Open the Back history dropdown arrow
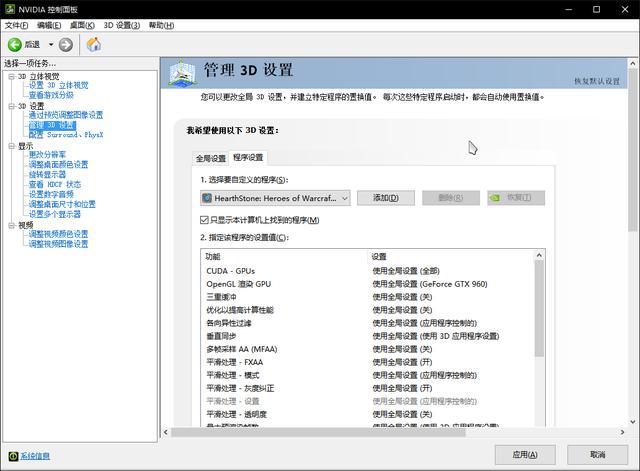This screenshot has width=640, height=471. pyautogui.click(x=51, y=44)
